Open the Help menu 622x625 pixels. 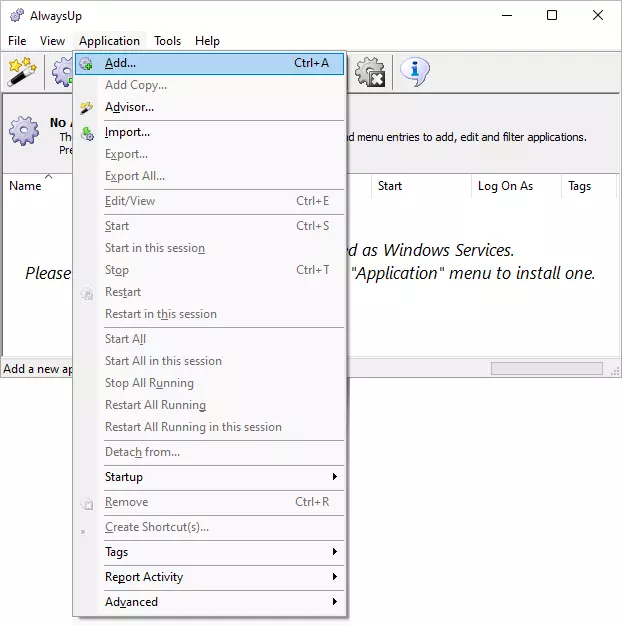[207, 41]
